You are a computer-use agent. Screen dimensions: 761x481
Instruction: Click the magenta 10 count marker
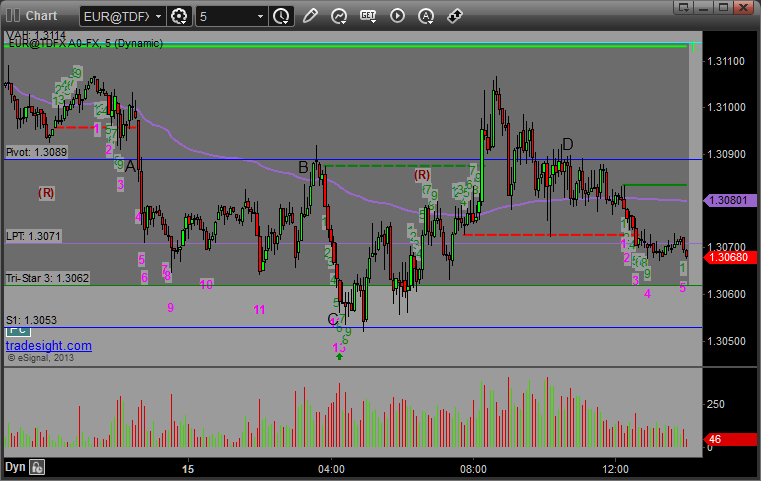(206, 284)
